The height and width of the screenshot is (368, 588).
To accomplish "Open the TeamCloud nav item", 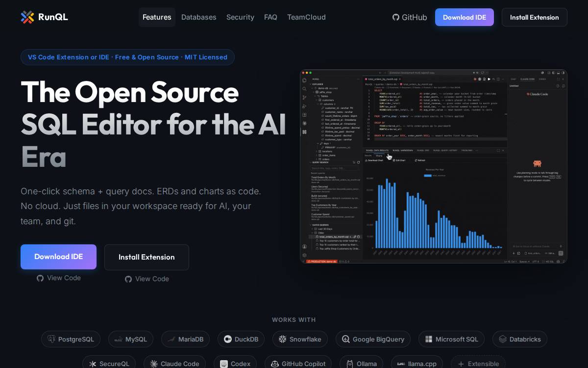I will tap(306, 17).
